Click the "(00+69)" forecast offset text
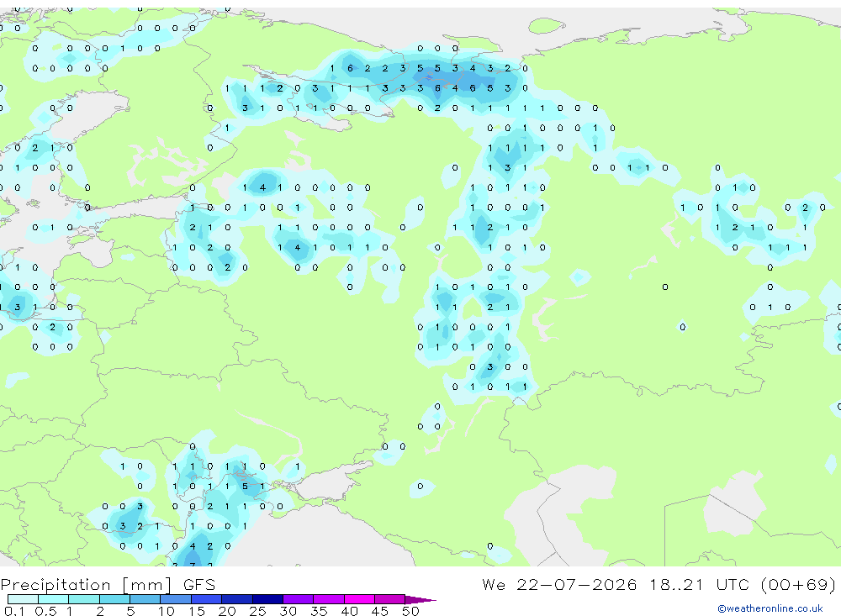The width and height of the screenshot is (841, 616). tap(799, 584)
